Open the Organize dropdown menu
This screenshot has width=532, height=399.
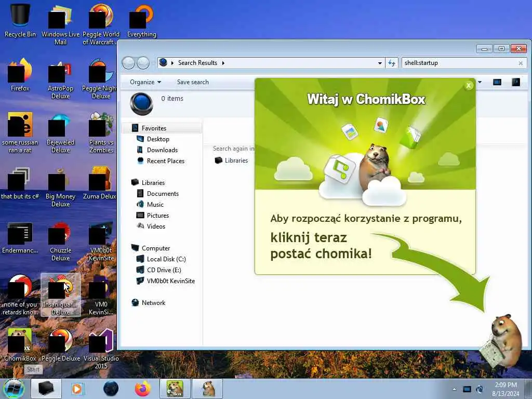click(x=145, y=82)
